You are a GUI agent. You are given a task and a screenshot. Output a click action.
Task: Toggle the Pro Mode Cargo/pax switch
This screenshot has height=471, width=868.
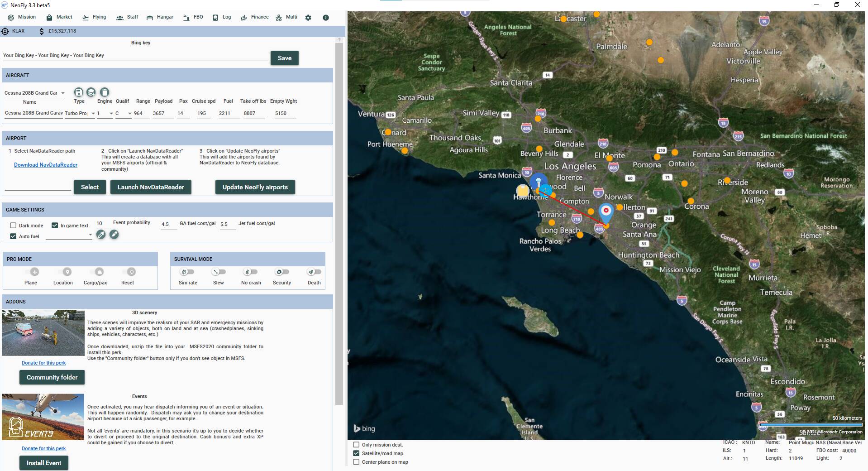[x=98, y=272]
